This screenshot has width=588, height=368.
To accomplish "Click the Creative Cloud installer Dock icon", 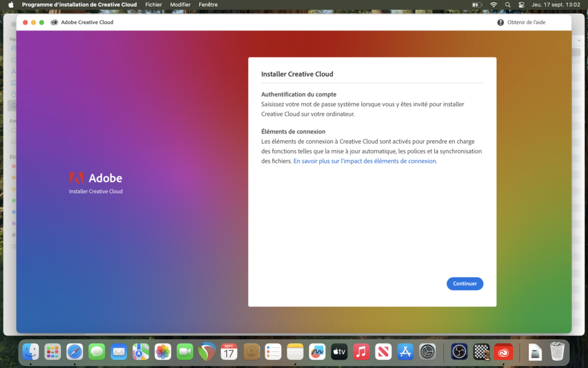I will tap(503, 352).
